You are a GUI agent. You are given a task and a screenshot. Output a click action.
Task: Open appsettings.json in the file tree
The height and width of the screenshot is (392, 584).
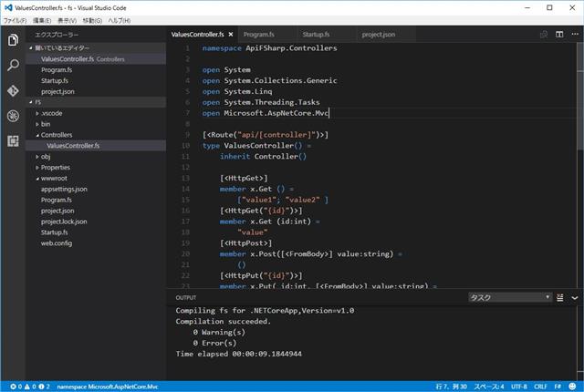[x=64, y=189]
